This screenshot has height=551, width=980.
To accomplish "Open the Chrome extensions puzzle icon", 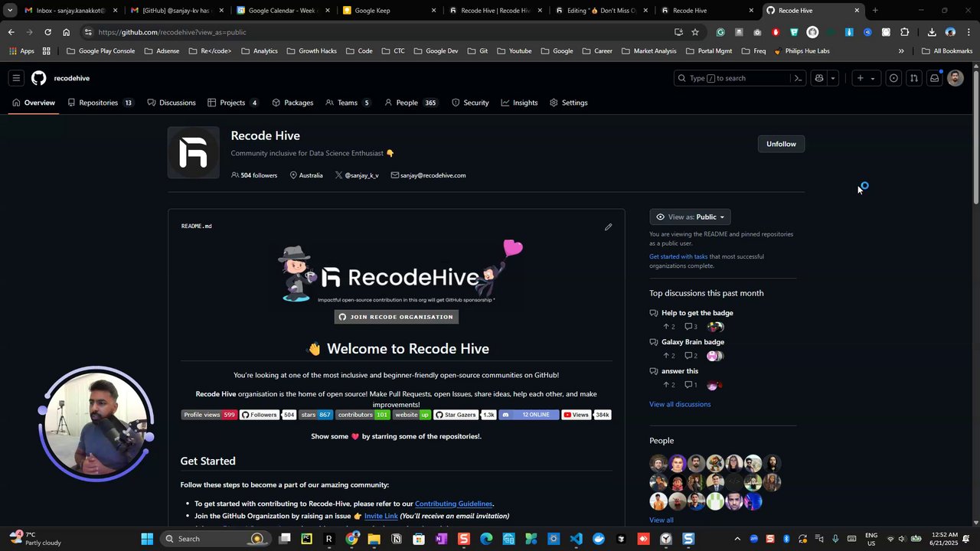I will point(905,32).
